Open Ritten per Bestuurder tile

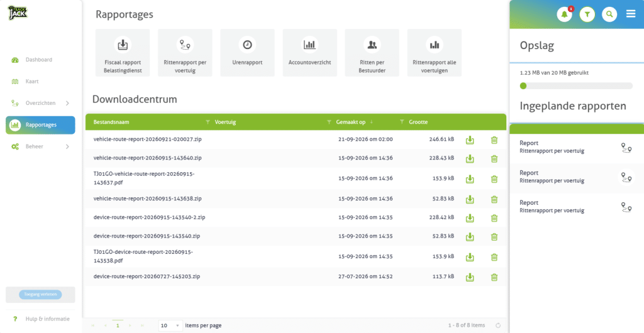pyautogui.click(x=372, y=53)
